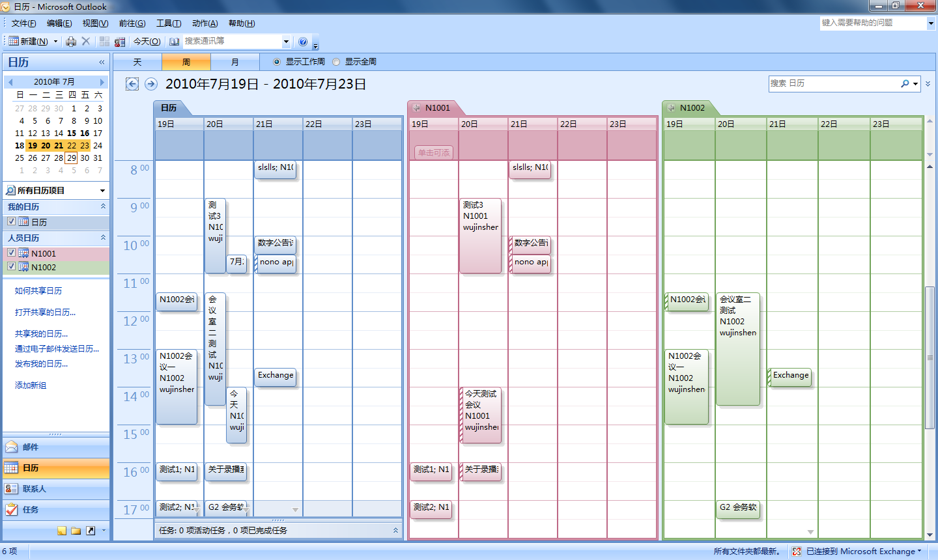The width and height of the screenshot is (938, 560).
Task: Open the address book search dropdown
Action: [x=285, y=42]
